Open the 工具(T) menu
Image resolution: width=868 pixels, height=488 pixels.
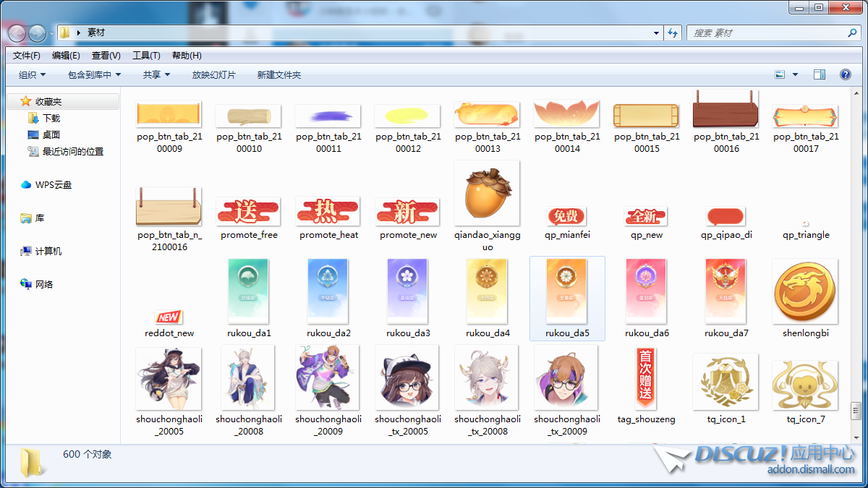click(x=145, y=56)
